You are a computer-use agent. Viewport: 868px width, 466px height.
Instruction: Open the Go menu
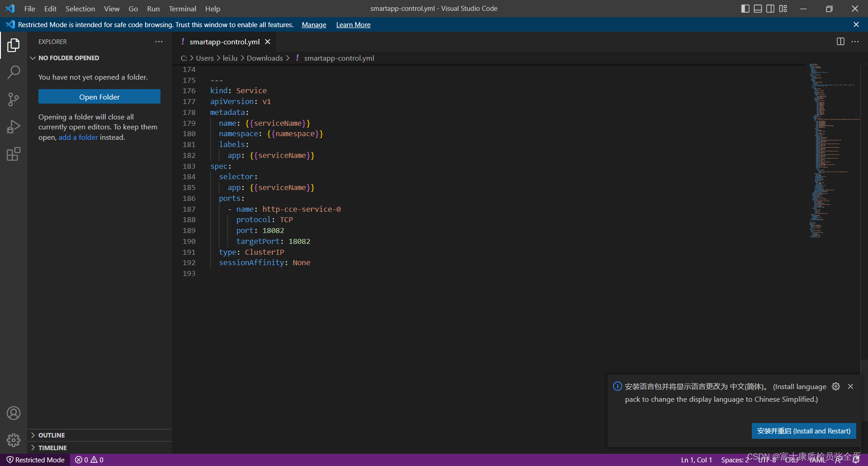(x=133, y=9)
